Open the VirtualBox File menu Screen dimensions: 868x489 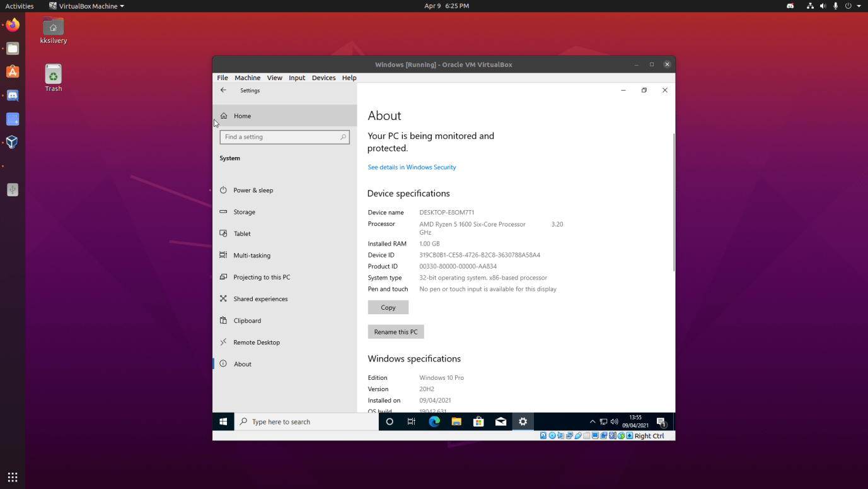click(x=223, y=78)
